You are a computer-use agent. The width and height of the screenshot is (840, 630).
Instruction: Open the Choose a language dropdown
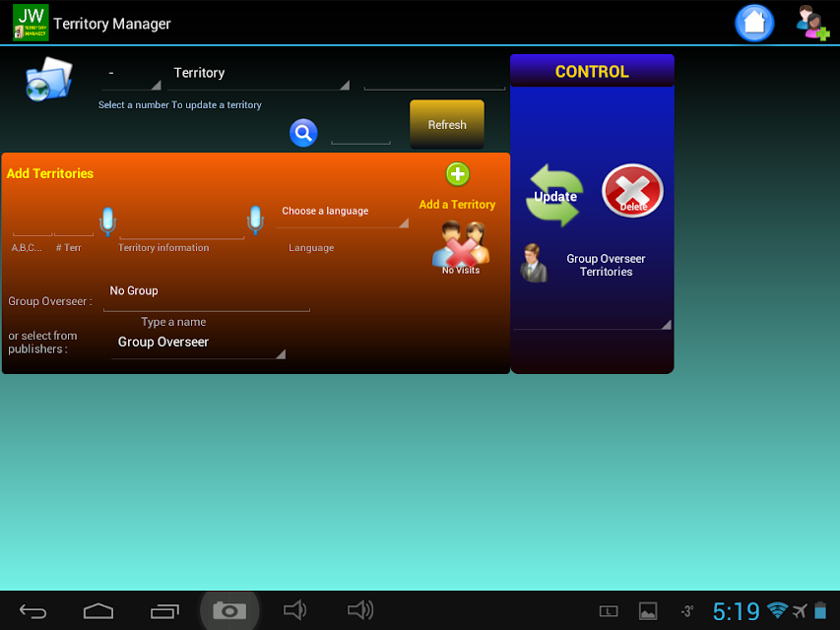click(343, 214)
